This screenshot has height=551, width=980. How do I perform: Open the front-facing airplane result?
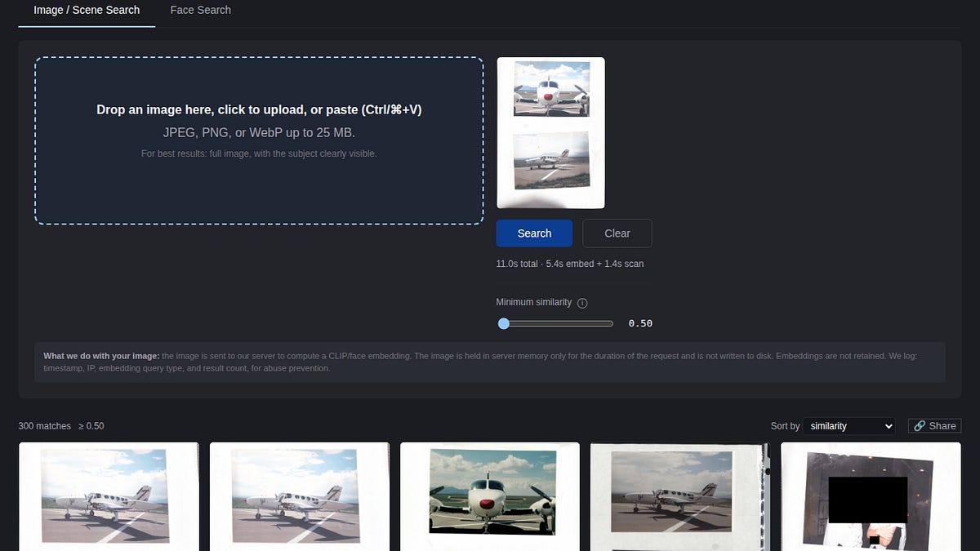point(490,496)
